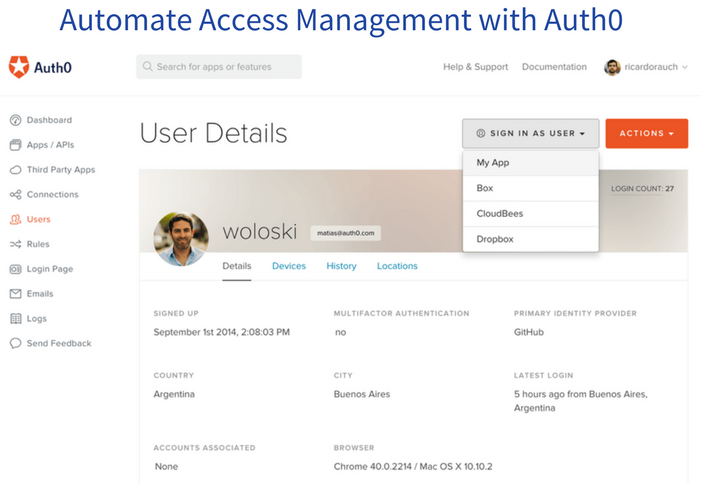The image size is (701, 484).
Task: Click the matias@auth0.com email badge
Action: point(346,233)
